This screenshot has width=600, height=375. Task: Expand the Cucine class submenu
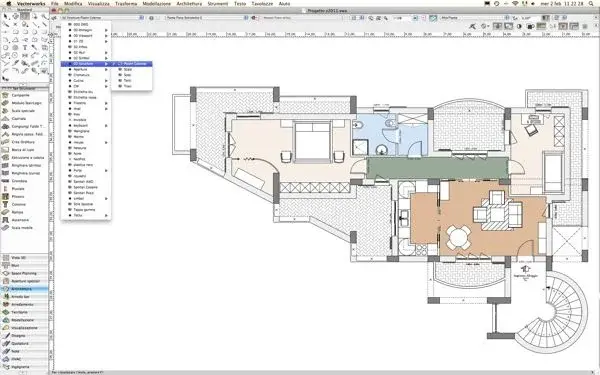pos(86,81)
